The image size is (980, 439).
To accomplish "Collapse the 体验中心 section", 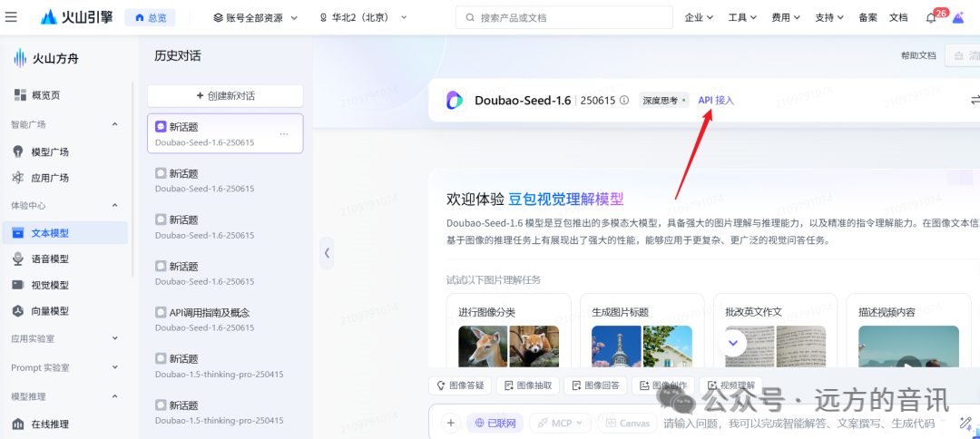I will pyautogui.click(x=115, y=205).
